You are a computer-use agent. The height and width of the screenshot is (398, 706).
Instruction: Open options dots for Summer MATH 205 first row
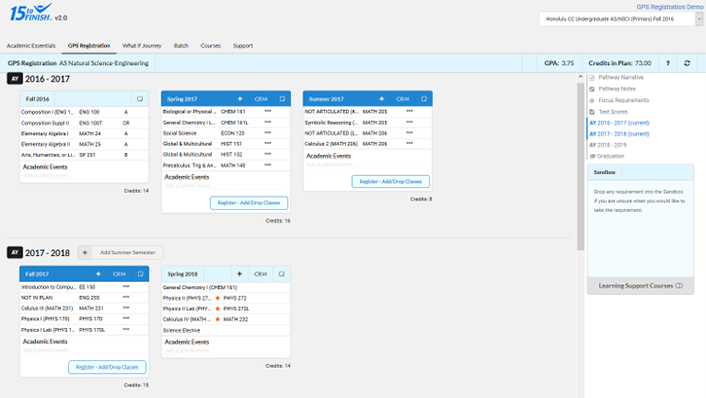(x=409, y=111)
